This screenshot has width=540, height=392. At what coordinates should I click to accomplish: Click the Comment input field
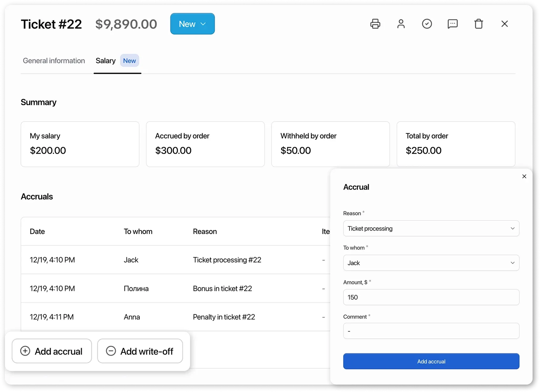tap(431, 331)
